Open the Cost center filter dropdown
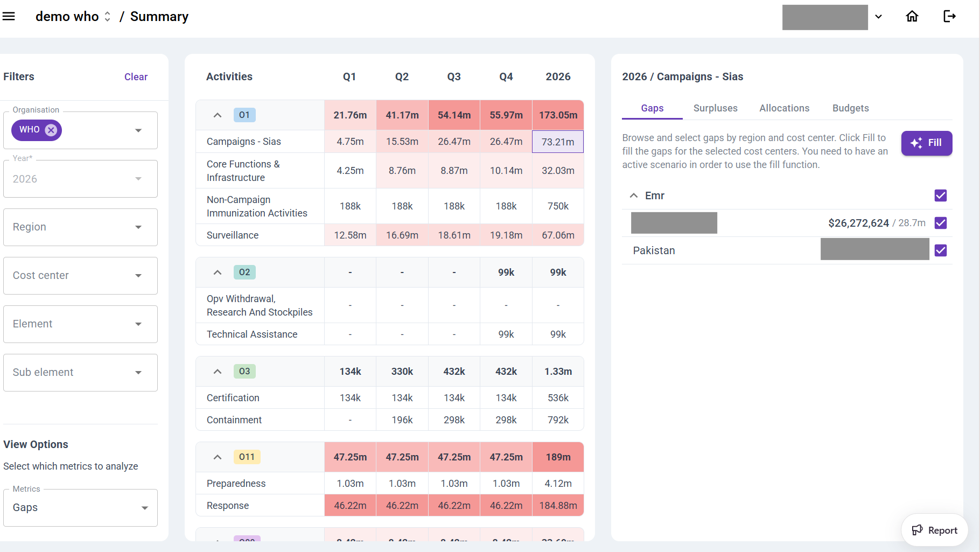 click(x=80, y=276)
